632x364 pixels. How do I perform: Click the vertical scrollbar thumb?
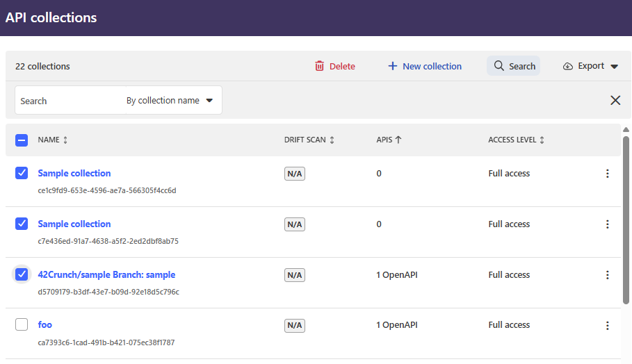[x=626, y=219]
